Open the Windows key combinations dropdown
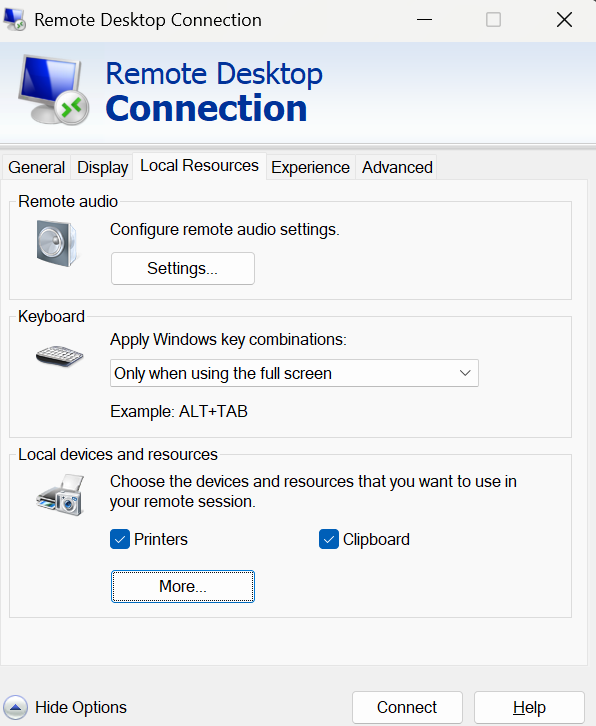 [x=294, y=373]
